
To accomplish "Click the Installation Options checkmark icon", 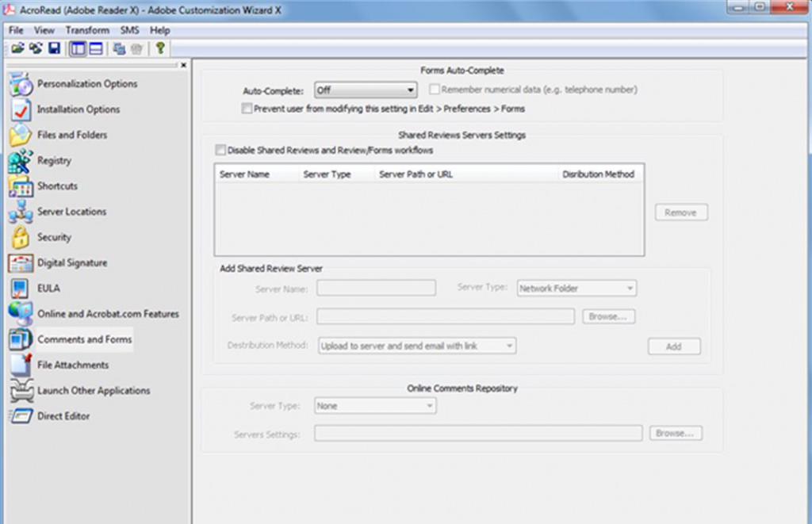I will click(x=21, y=109).
